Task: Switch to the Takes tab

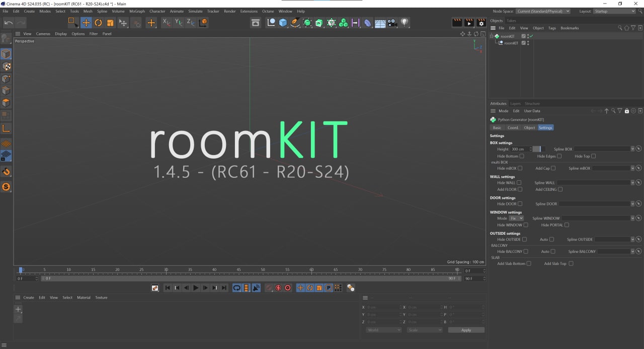Action: [x=511, y=21]
